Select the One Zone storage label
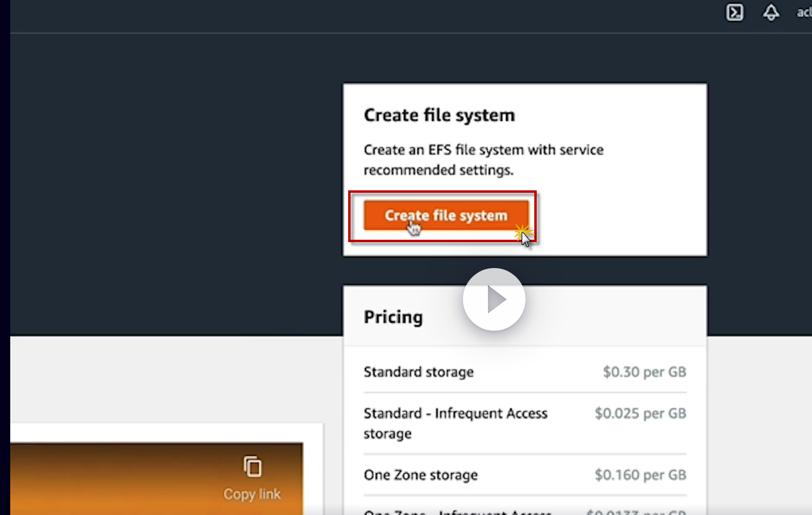 pyautogui.click(x=420, y=475)
